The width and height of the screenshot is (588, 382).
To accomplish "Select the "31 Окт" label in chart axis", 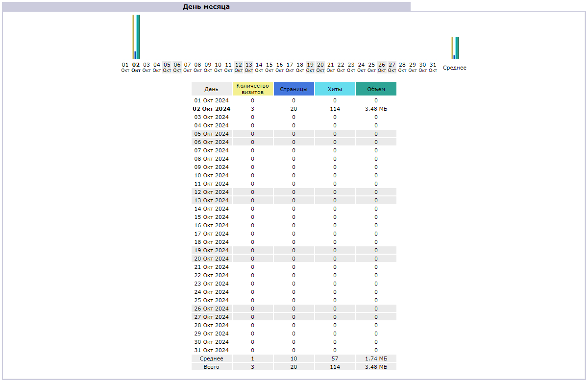I will [x=433, y=67].
